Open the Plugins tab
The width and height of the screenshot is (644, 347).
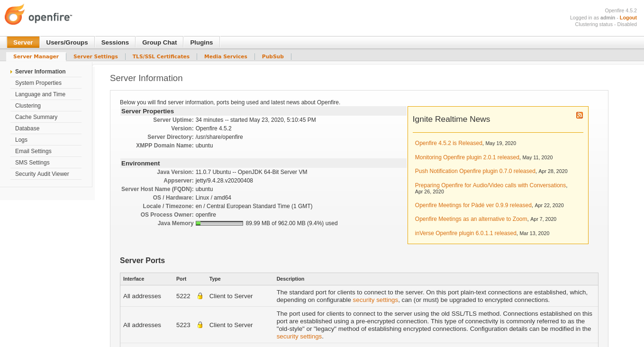(201, 42)
